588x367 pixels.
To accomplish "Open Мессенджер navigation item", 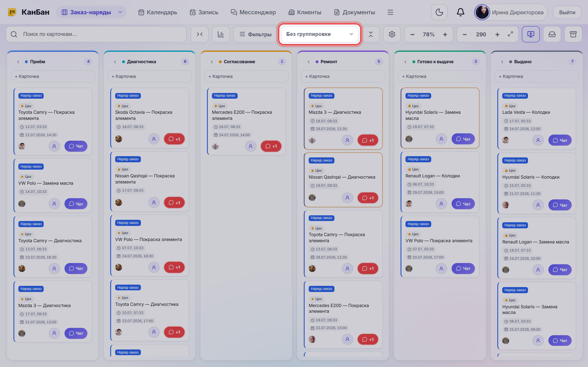I will tap(253, 12).
